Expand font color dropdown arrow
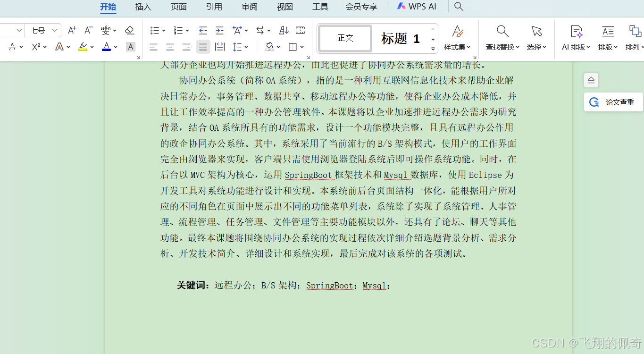The width and height of the screenshot is (644, 354). [x=116, y=47]
